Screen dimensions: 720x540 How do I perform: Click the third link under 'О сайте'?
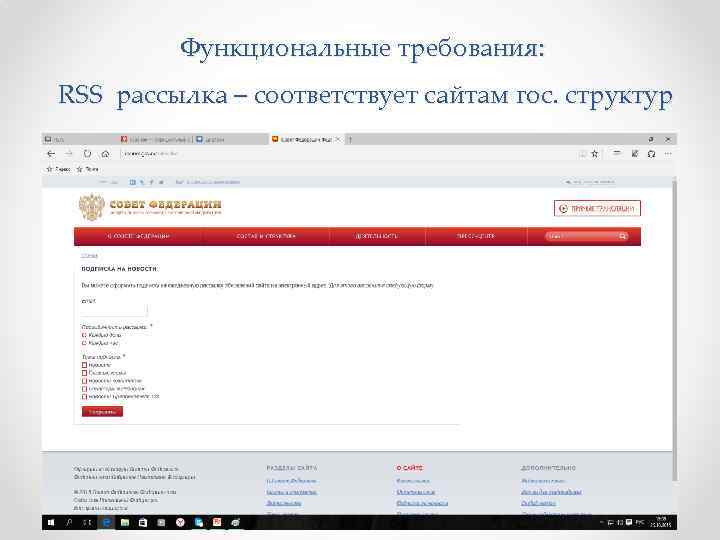click(x=422, y=503)
